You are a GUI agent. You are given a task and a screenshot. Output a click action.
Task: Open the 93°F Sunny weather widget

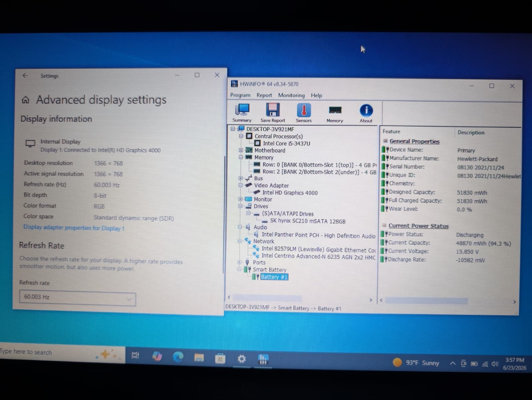pyautogui.click(x=416, y=362)
